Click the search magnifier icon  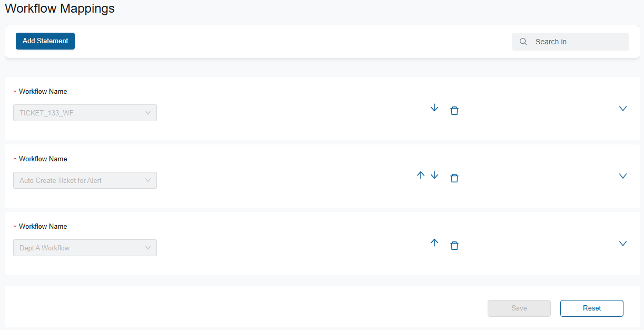coord(523,42)
